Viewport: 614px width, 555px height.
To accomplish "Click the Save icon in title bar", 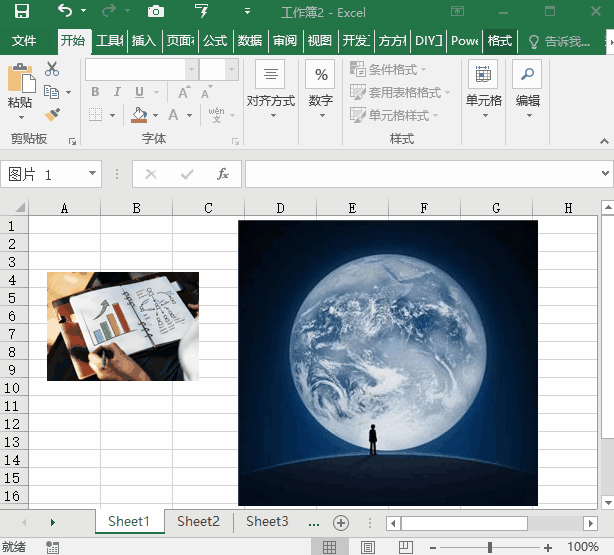I will [x=21, y=12].
